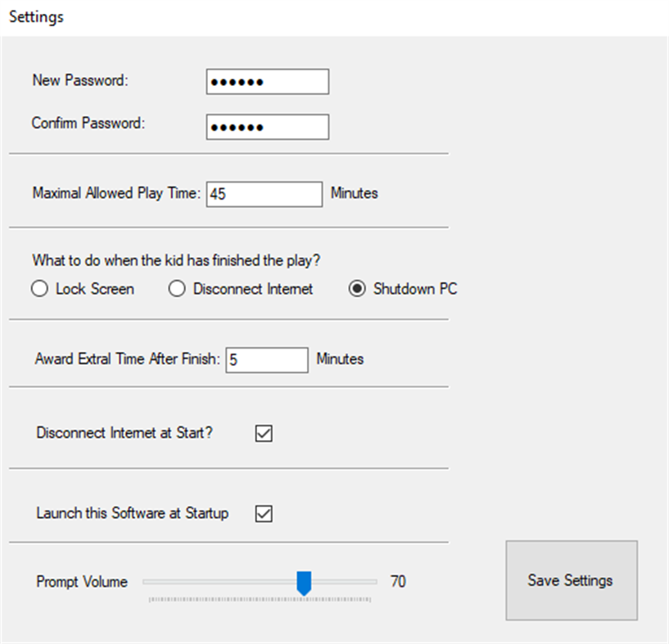Screen dimensions: 669x644
Task: Click the 70 volume value label
Action: pyautogui.click(x=398, y=581)
